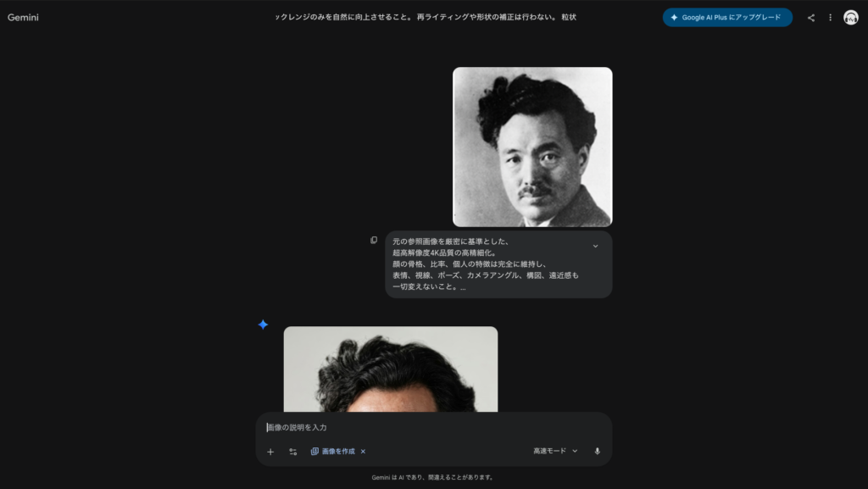
Task: Open the tools settings icon beside plus
Action: click(x=292, y=452)
